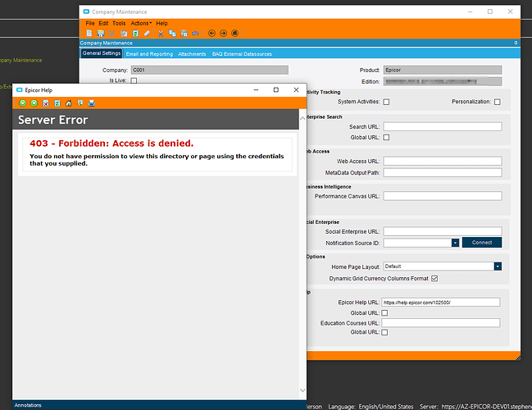Open the File menu
532x410 pixels.
pos(90,24)
